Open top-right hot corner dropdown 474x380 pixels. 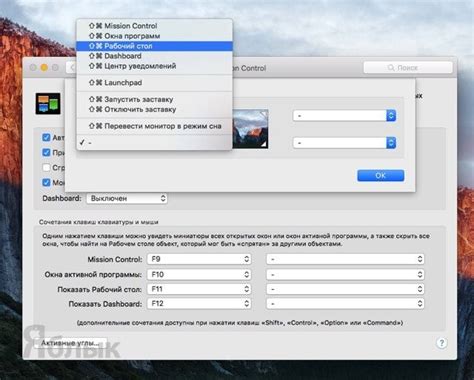click(x=344, y=116)
